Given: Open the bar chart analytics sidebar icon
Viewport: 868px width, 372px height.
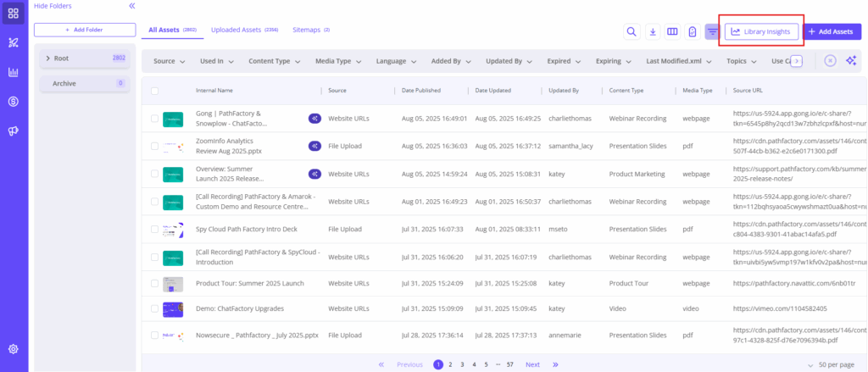Looking at the screenshot, I should [14, 72].
